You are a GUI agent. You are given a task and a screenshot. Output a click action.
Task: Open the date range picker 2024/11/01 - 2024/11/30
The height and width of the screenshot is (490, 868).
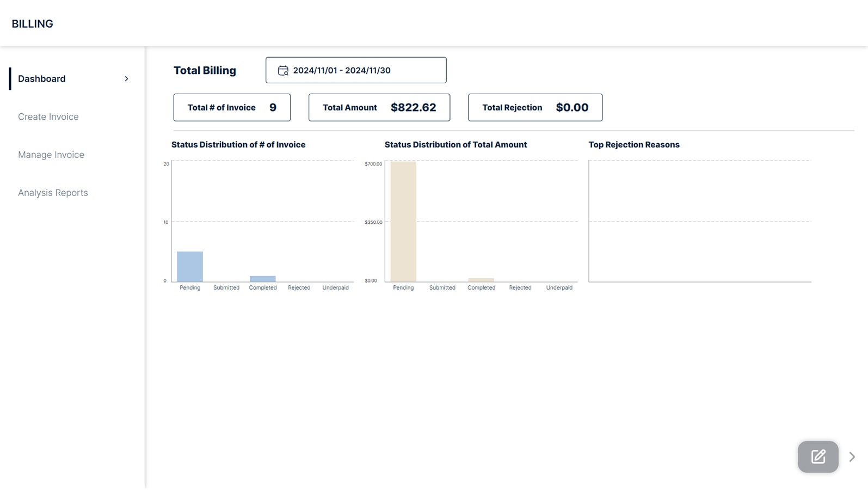tap(356, 70)
